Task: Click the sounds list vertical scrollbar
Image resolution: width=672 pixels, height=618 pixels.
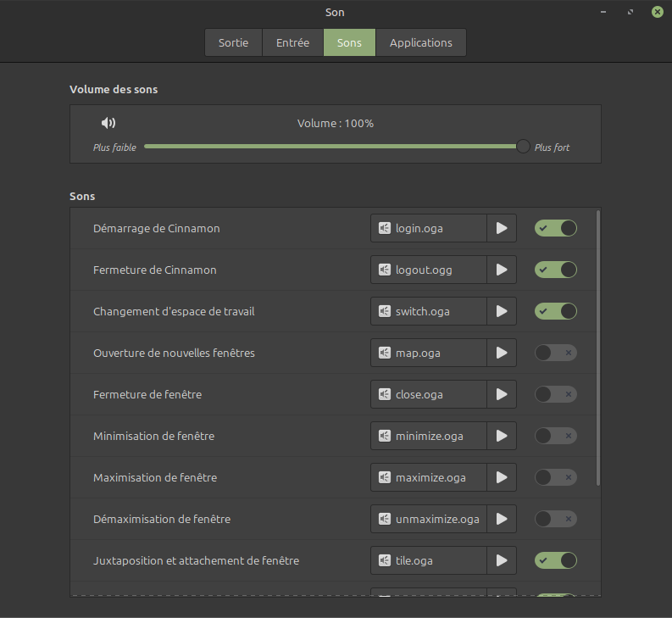Action: (598, 348)
